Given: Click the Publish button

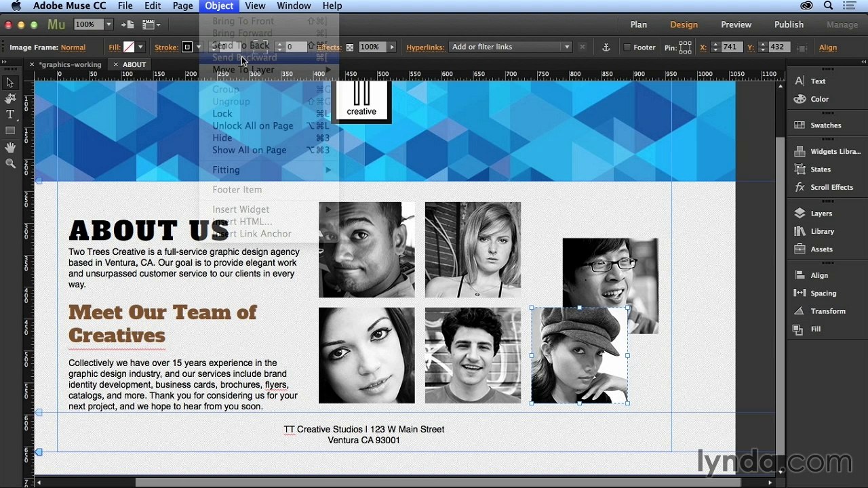Looking at the screenshot, I should 789,24.
